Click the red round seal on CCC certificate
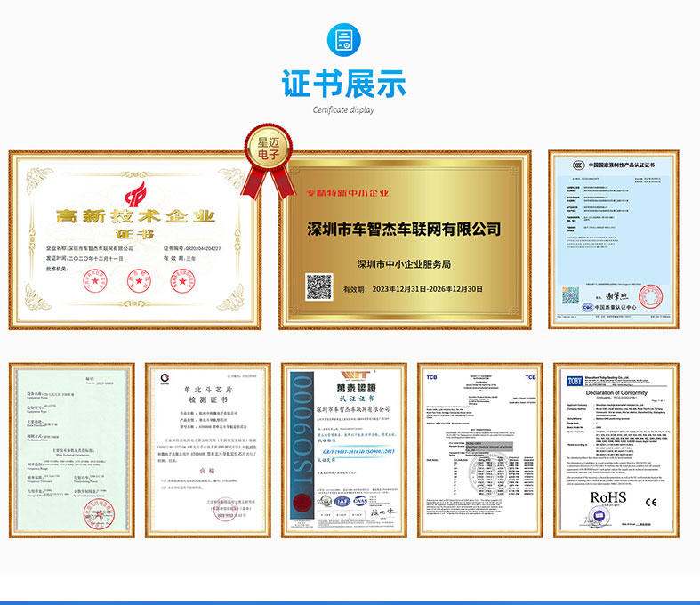Image resolution: width=700 pixels, height=605 pixels. pyautogui.click(x=650, y=296)
